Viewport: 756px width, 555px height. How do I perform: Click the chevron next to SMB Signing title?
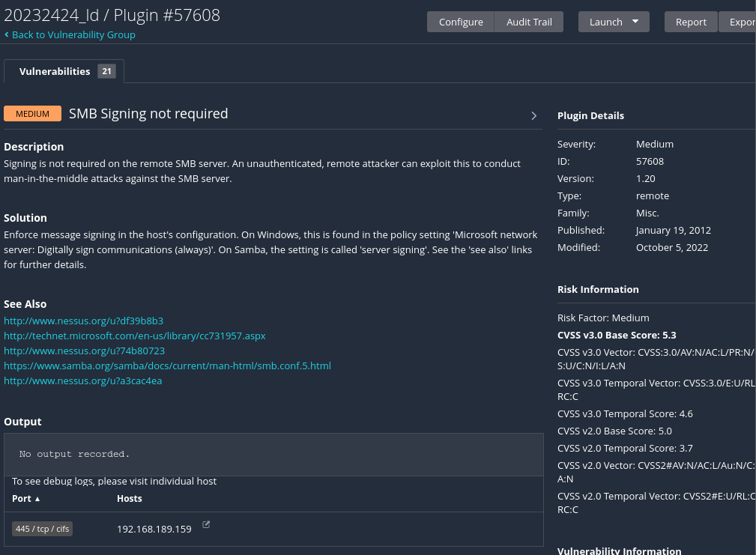click(533, 115)
